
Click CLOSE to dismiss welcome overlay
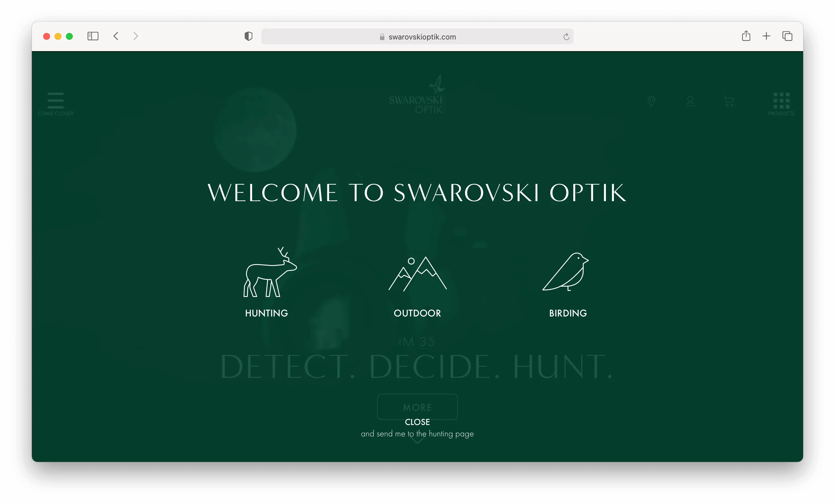tap(417, 422)
